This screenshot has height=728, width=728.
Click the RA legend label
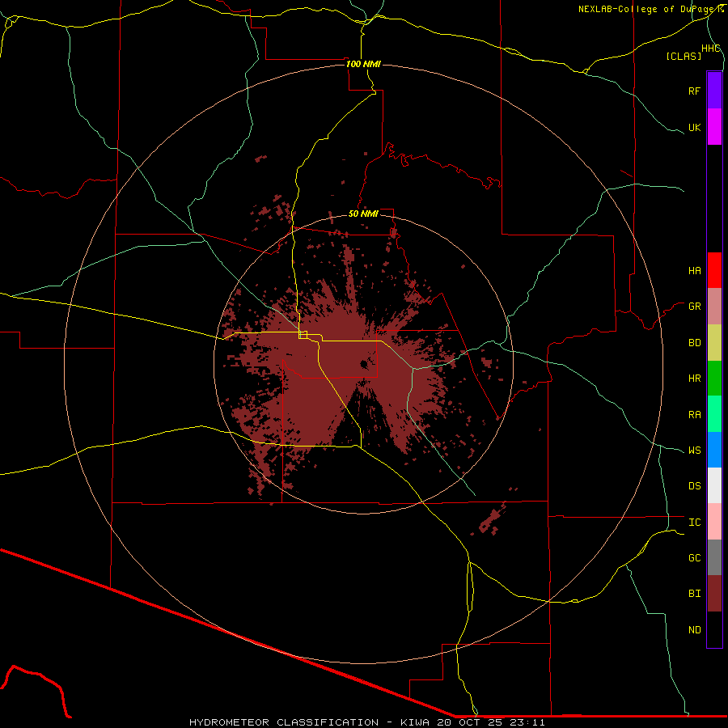click(694, 415)
